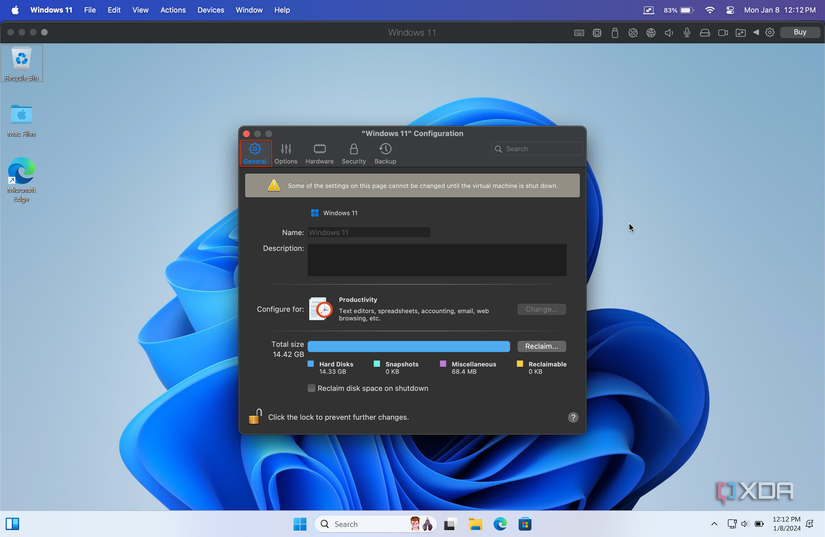Click the Reclaimable yellow legend swatch

pyautogui.click(x=520, y=364)
